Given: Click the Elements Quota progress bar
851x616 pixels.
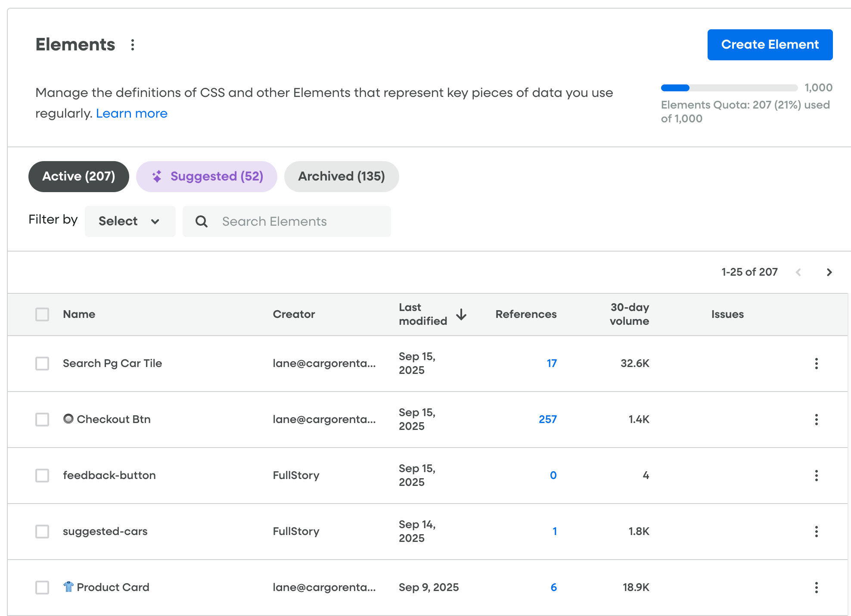Looking at the screenshot, I should click(729, 88).
